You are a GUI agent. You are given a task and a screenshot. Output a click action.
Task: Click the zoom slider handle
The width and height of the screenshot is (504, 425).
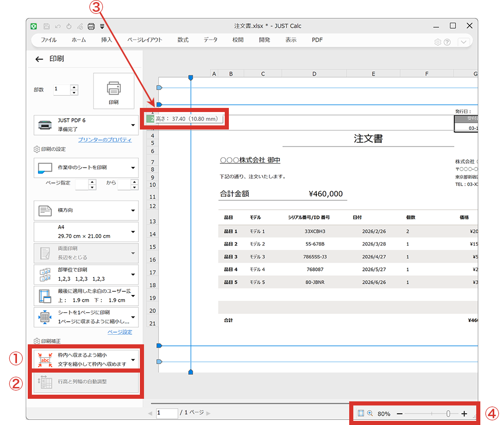tap(448, 414)
